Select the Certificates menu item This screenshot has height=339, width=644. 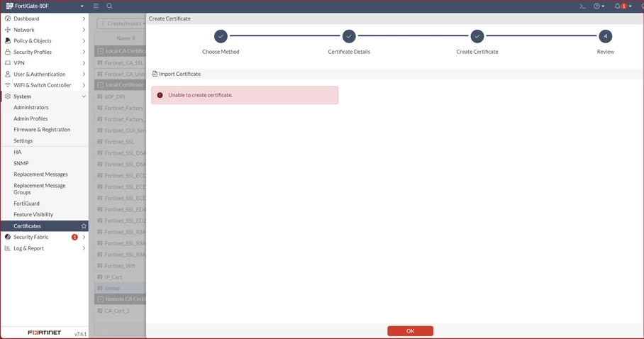point(44,226)
